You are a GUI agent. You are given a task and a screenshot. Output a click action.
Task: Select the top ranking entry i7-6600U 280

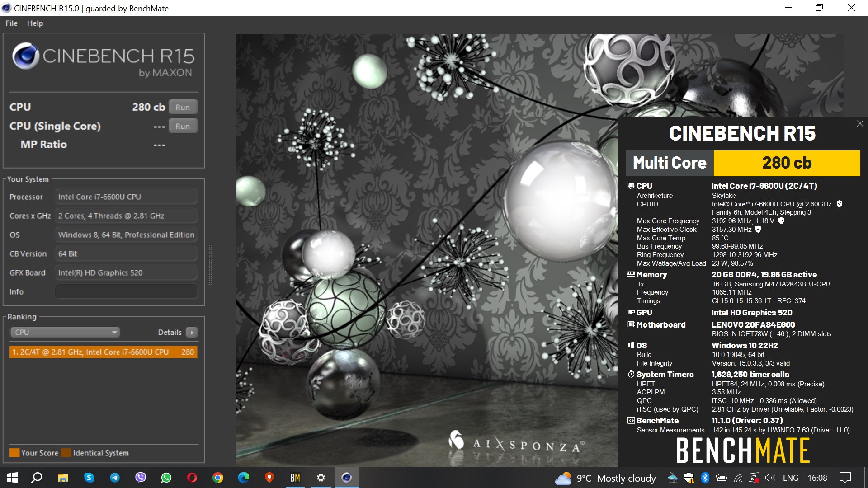tap(103, 352)
